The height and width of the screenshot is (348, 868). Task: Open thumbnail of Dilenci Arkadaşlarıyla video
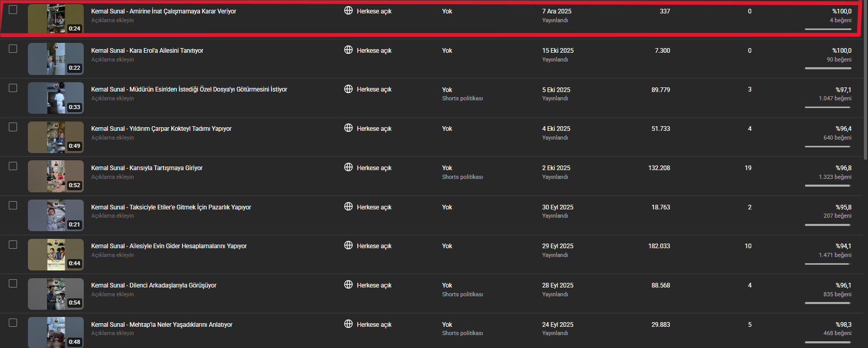coord(56,294)
